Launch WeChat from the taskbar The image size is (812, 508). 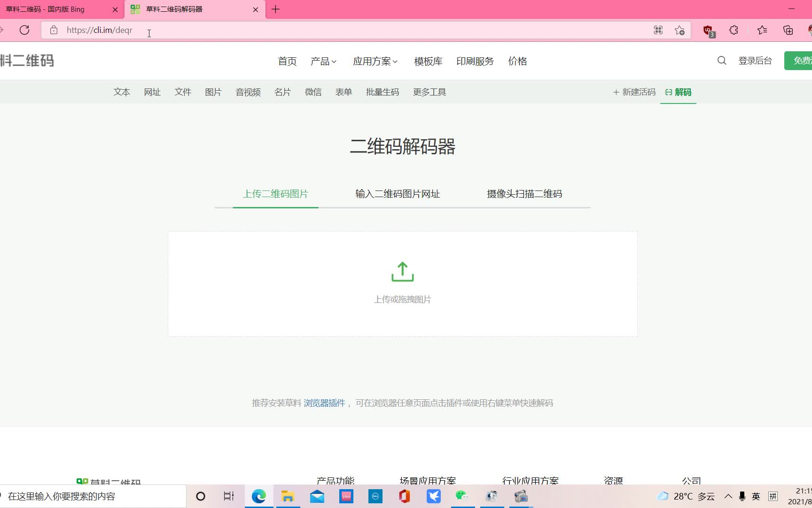click(462, 496)
